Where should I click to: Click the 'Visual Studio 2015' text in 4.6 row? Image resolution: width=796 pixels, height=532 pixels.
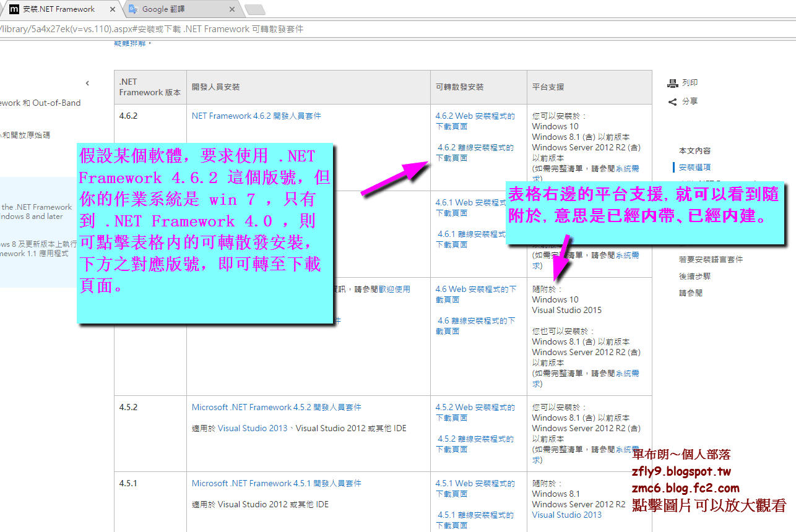567,310
